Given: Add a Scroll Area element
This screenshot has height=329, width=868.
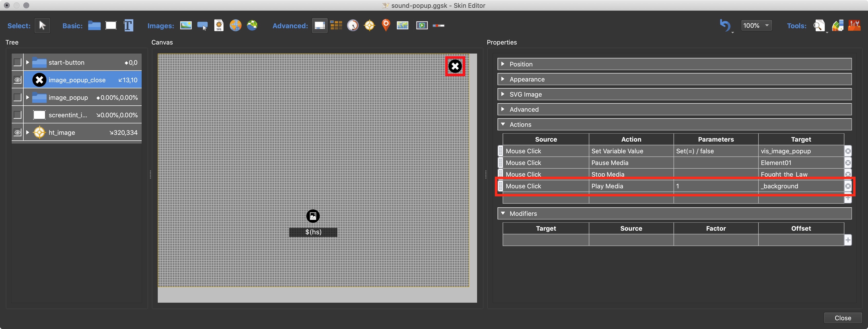Looking at the screenshot, I should [319, 26].
